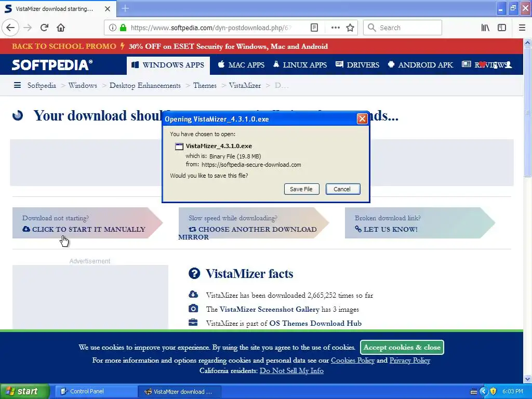Open the Library bookshelf icon
This screenshot has height=399, width=532.
pyautogui.click(x=485, y=28)
